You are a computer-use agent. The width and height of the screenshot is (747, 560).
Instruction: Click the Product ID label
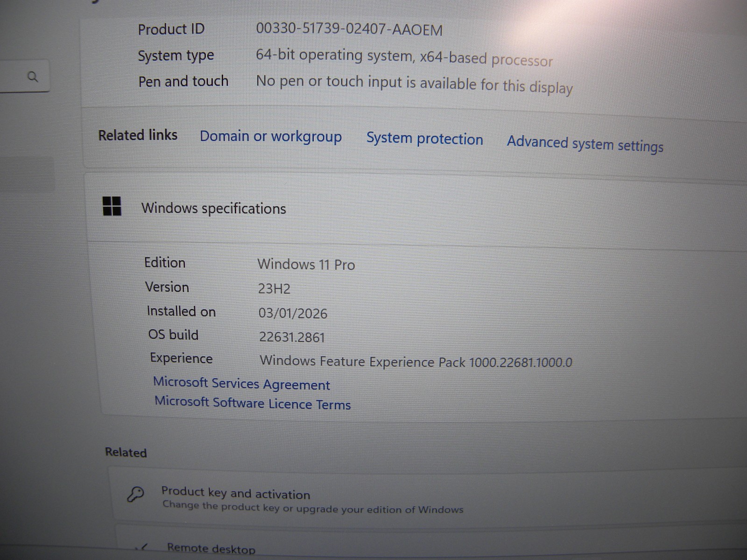pyautogui.click(x=171, y=29)
